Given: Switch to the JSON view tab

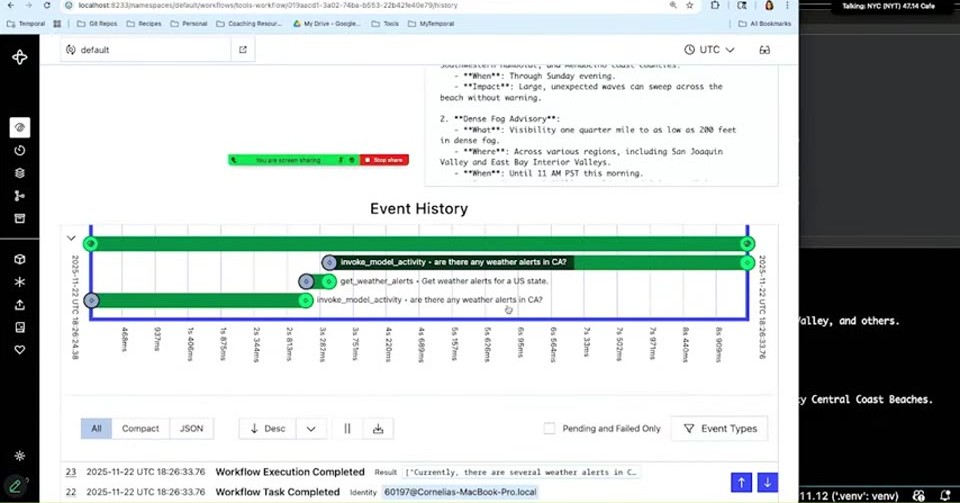Looking at the screenshot, I should pos(191,429).
